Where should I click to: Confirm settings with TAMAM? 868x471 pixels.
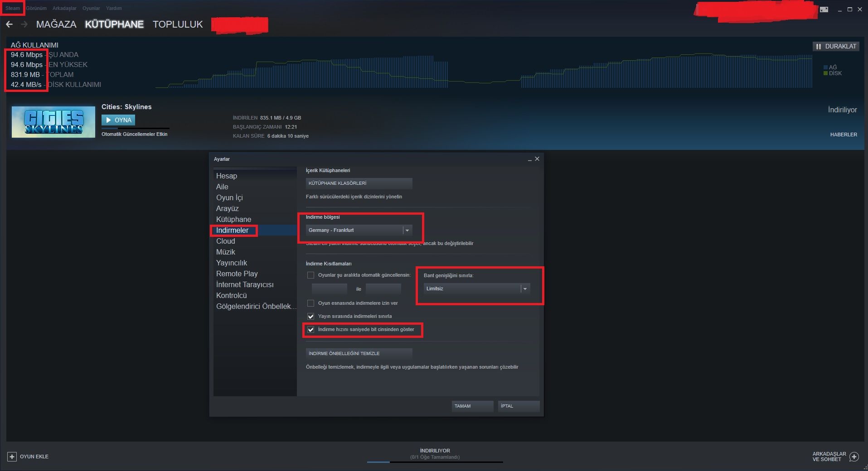tap(472, 406)
